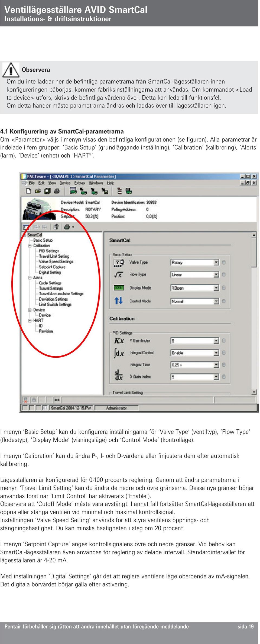This screenshot has height=644, width=260.
Task: Open the Help menu
Action: point(110,183)
